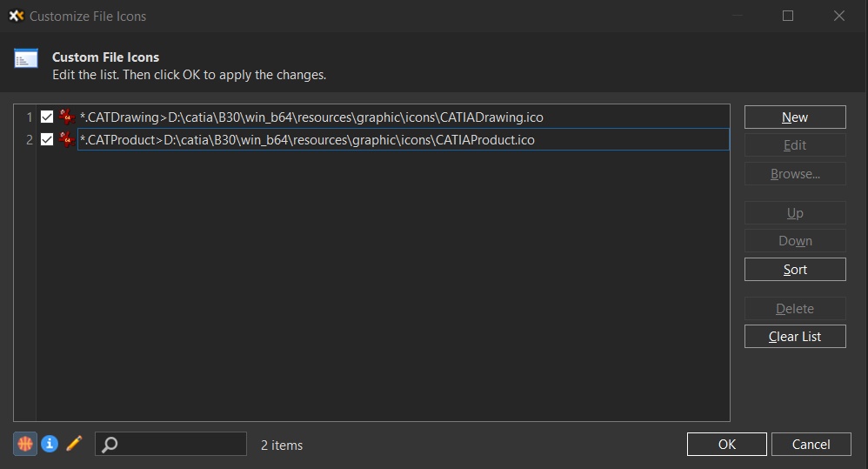Sort the list with the Sort button
Screen dimensions: 868x469
pyautogui.click(x=795, y=269)
